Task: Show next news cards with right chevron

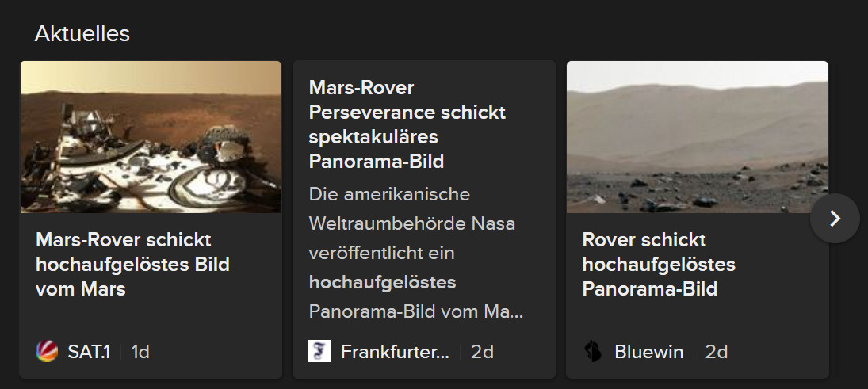Action: 835,218
